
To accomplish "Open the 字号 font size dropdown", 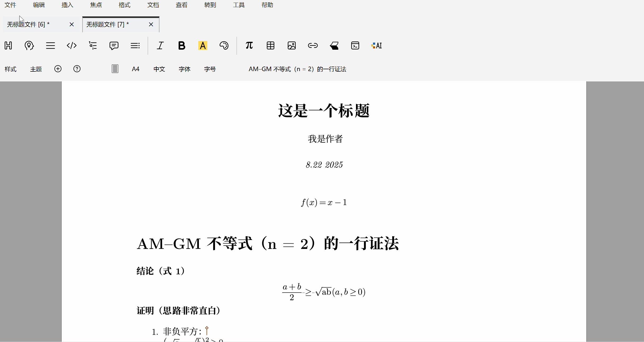I will pos(210,69).
